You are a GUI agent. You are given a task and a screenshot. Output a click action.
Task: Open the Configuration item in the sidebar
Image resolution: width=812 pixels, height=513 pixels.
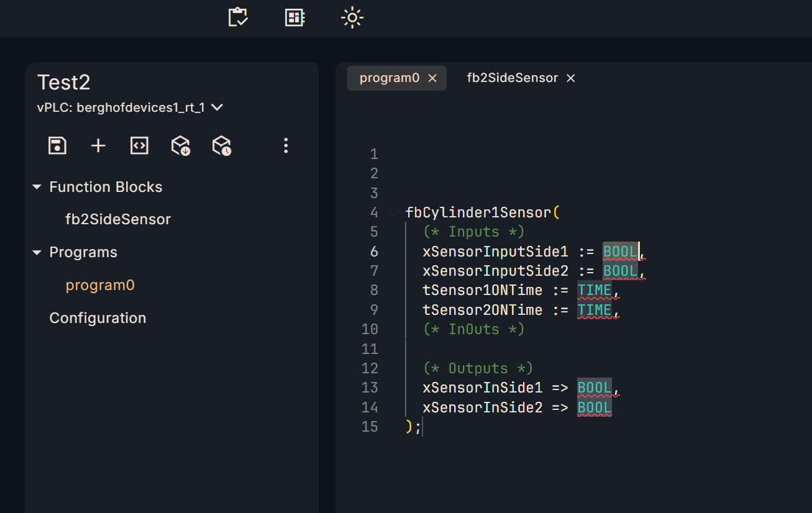(x=98, y=318)
